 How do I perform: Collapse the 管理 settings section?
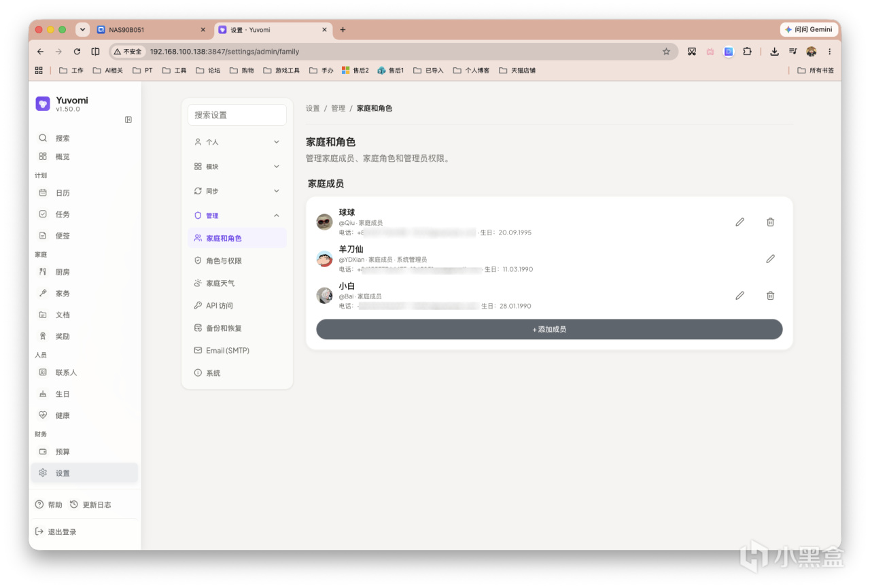[x=237, y=215]
